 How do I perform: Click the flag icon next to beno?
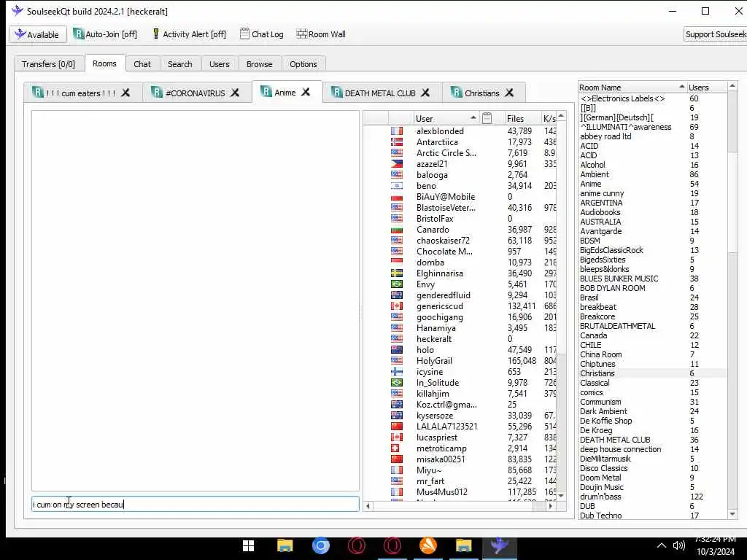click(397, 186)
